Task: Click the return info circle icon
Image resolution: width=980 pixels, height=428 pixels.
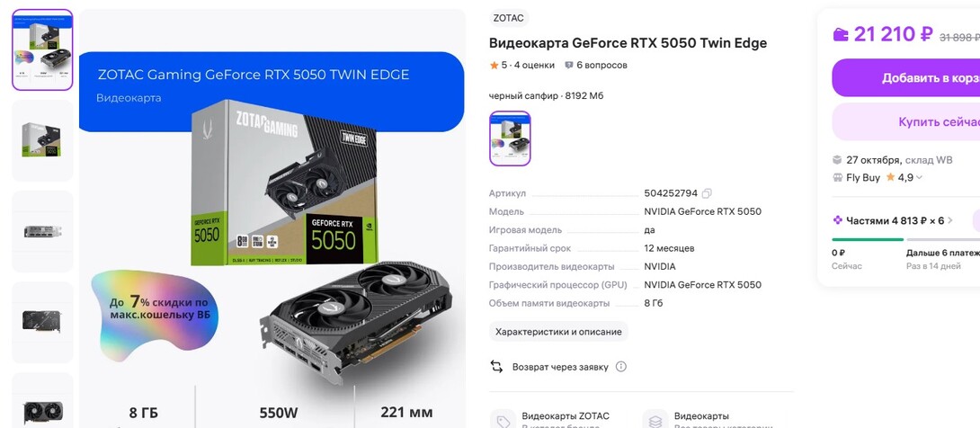Action: (x=620, y=367)
